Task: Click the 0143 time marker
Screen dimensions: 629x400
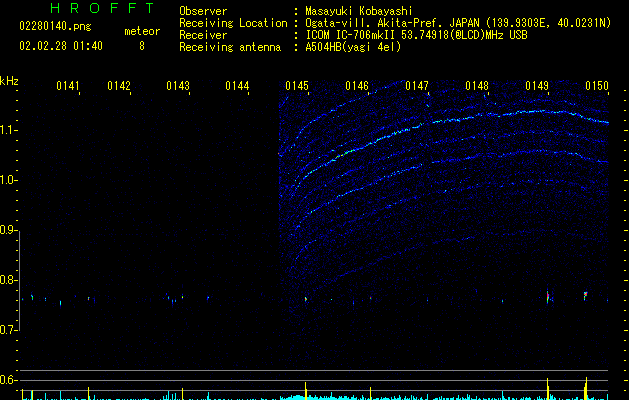Action: [178, 86]
